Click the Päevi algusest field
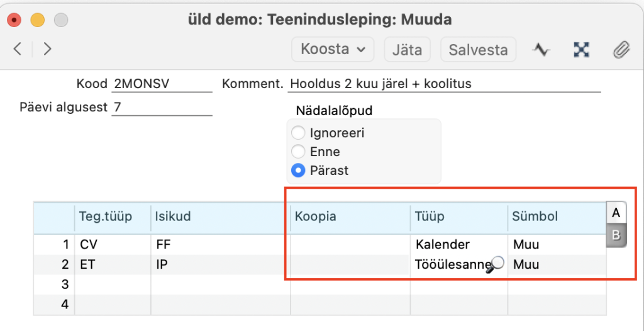Viewport: 644px width, 331px height. pos(162,108)
